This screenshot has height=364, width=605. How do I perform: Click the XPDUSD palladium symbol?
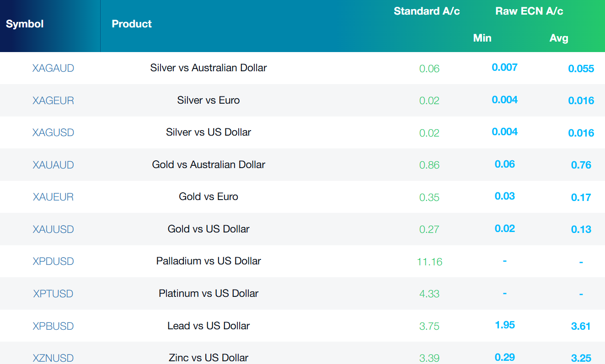[x=53, y=261]
